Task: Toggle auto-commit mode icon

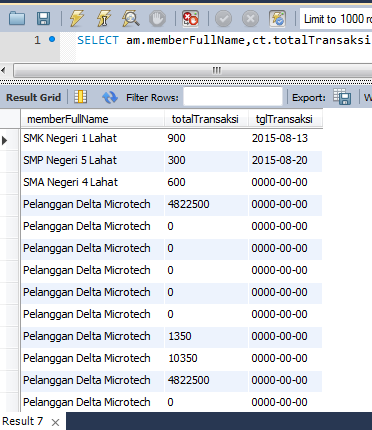Action: (x=277, y=19)
